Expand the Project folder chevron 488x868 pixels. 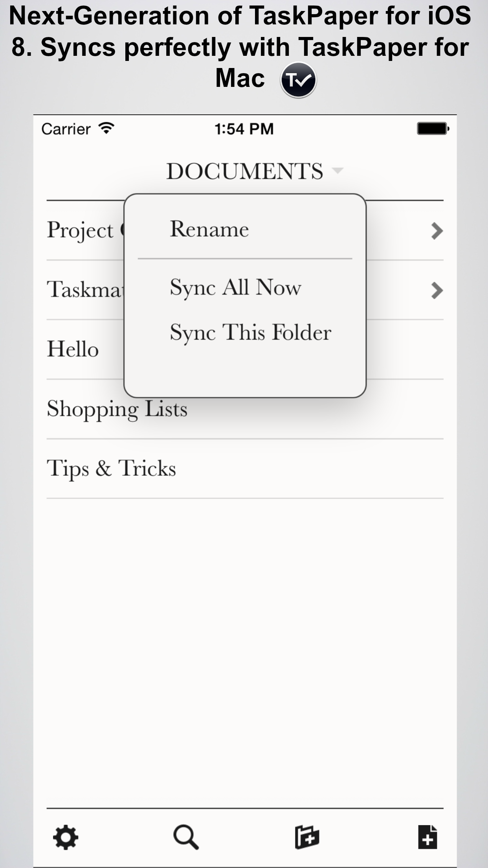pyautogui.click(x=437, y=231)
